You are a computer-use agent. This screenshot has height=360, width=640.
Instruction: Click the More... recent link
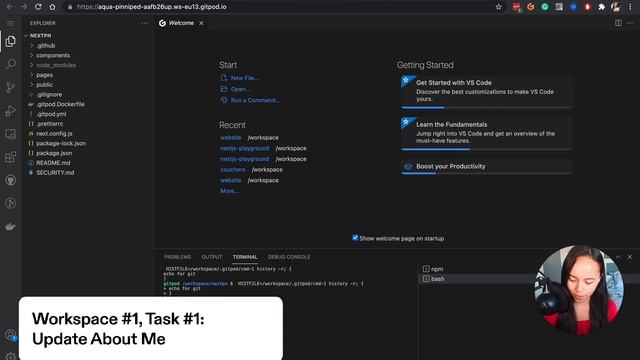pos(229,191)
